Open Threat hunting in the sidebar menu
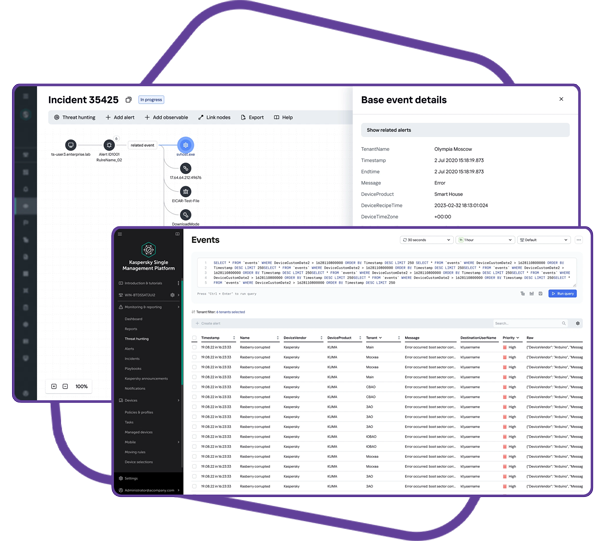The width and height of the screenshot is (600, 541). (137, 339)
